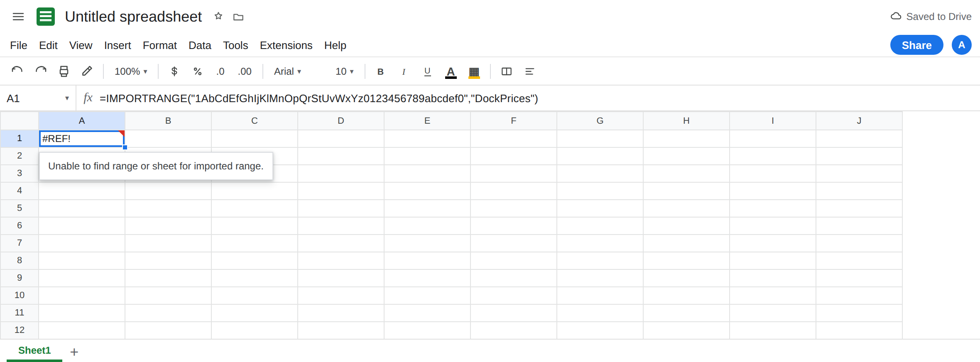Viewport: 980px width, 362px height.
Task: Select the Sheet1 tab
Action: point(34,351)
